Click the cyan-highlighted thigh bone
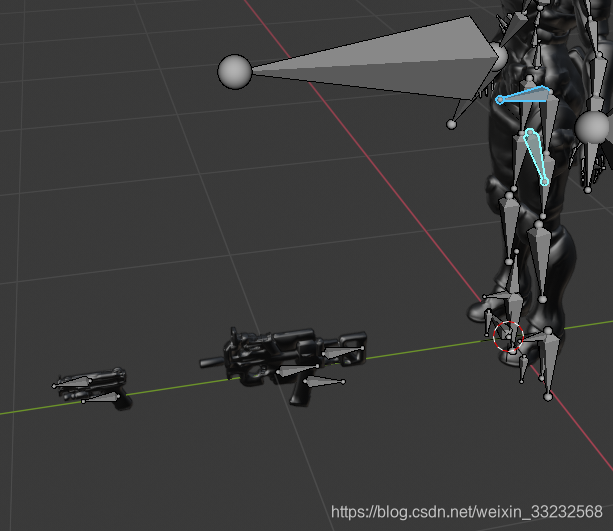The image size is (613, 531). point(536,155)
